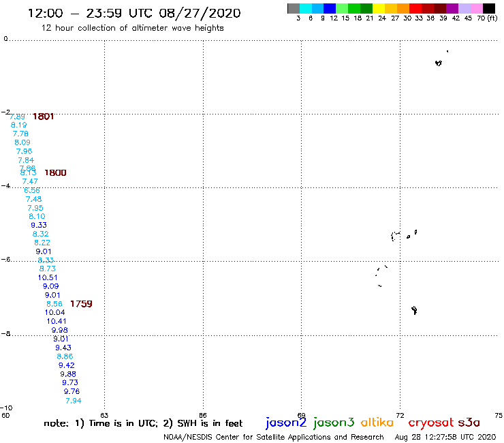Click the green jason3 legend label

click(x=334, y=423)
